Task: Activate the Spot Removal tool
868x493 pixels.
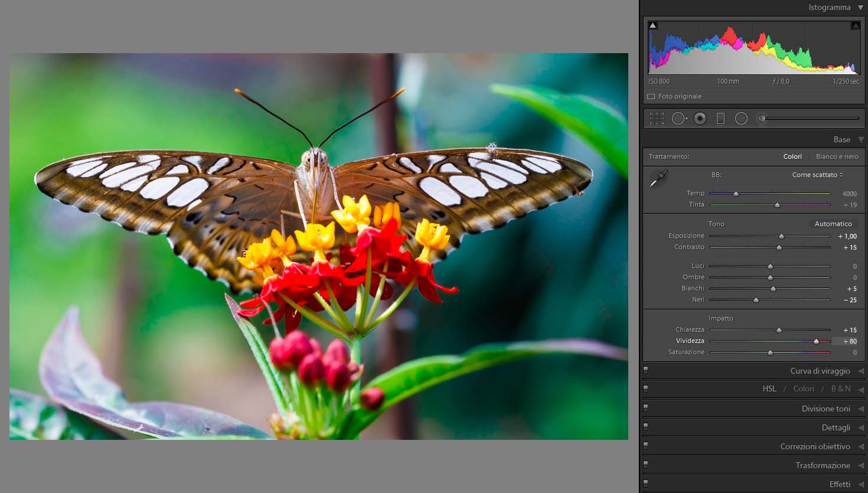Action: (x=678, y=119)
